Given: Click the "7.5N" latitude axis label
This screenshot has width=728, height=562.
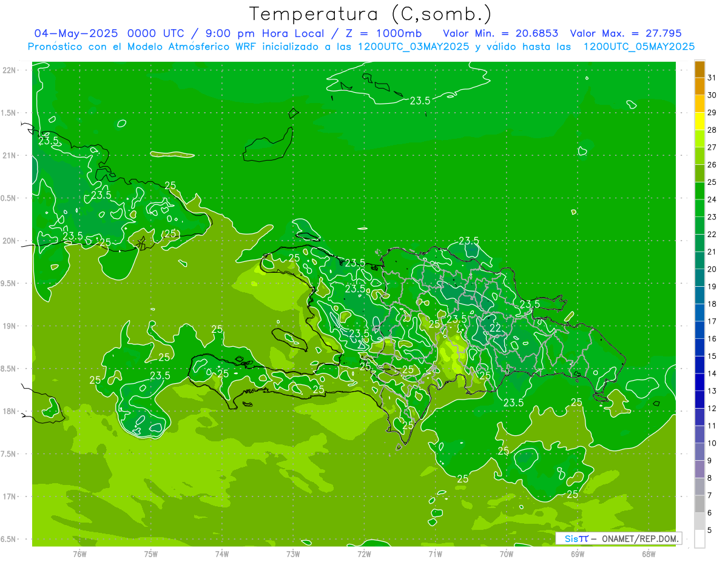Looking at the screenshot, I should 9,454.
